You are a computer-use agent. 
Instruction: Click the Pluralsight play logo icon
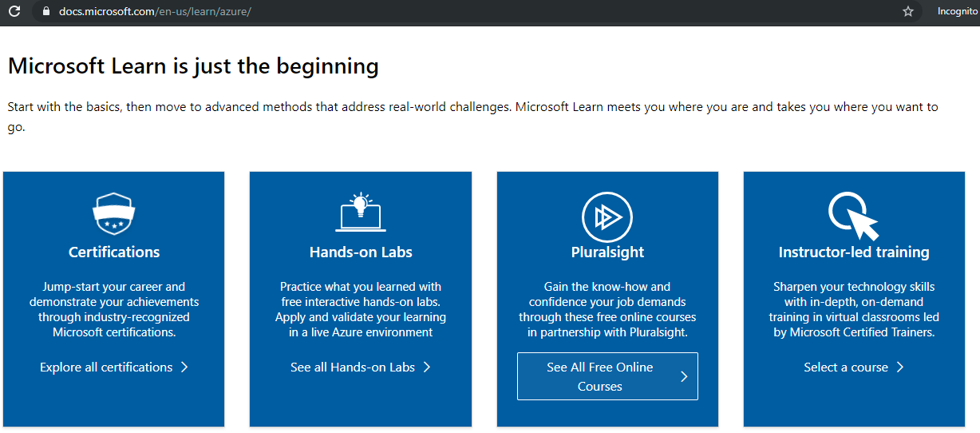tap(607, 216)
